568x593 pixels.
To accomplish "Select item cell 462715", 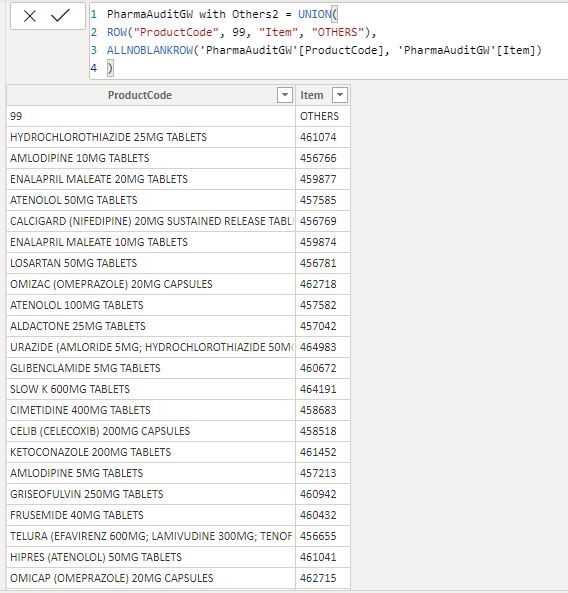I will (x=323, y=578).
